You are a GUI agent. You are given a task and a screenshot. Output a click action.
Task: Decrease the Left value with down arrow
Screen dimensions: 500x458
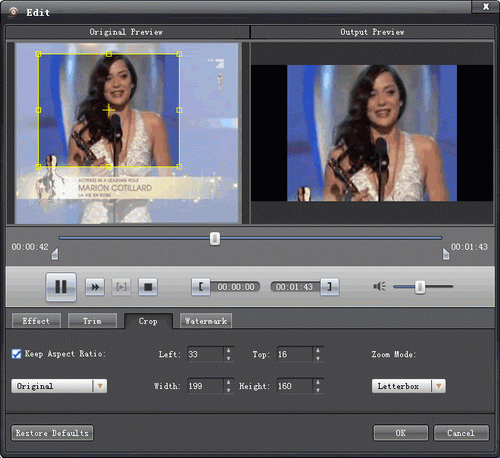(228, 358)
